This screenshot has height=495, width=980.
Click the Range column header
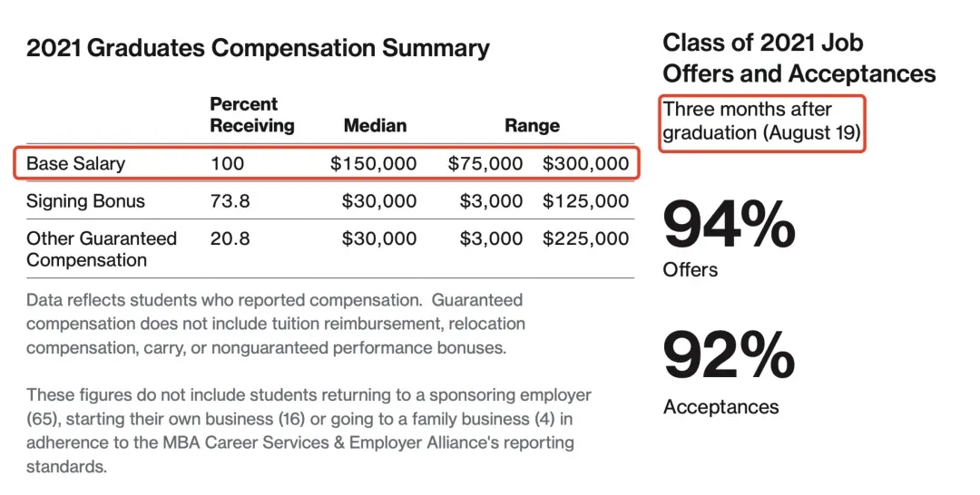coord(532,126)
